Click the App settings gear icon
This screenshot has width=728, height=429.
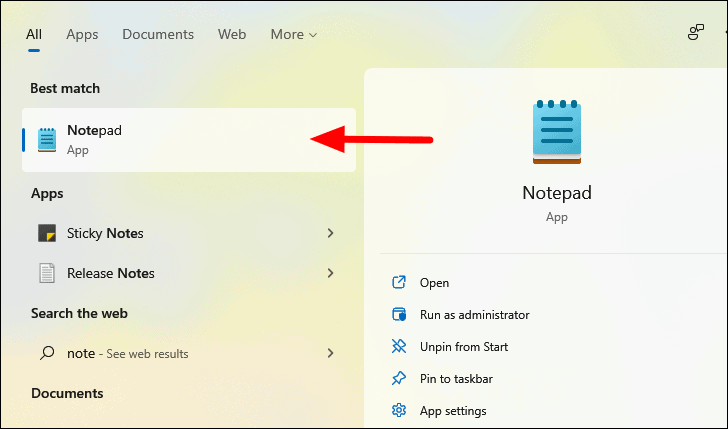click(399, 410)
